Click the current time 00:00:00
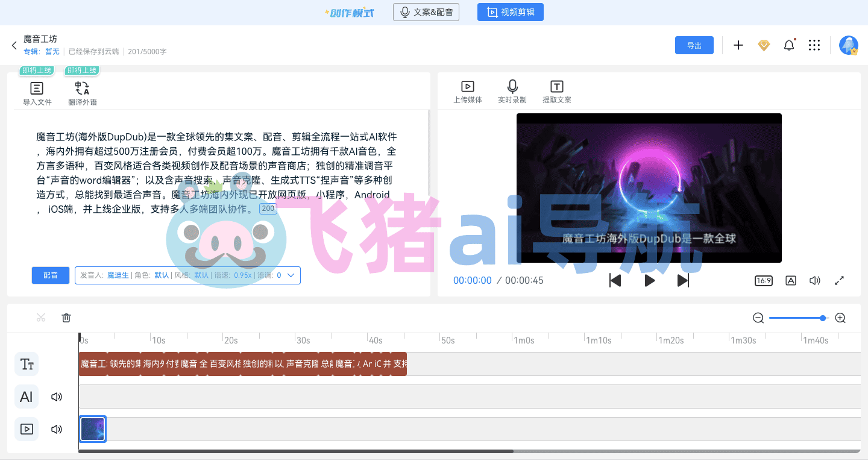The width and height of the screenshot is (868, 461). pos(473,280)
